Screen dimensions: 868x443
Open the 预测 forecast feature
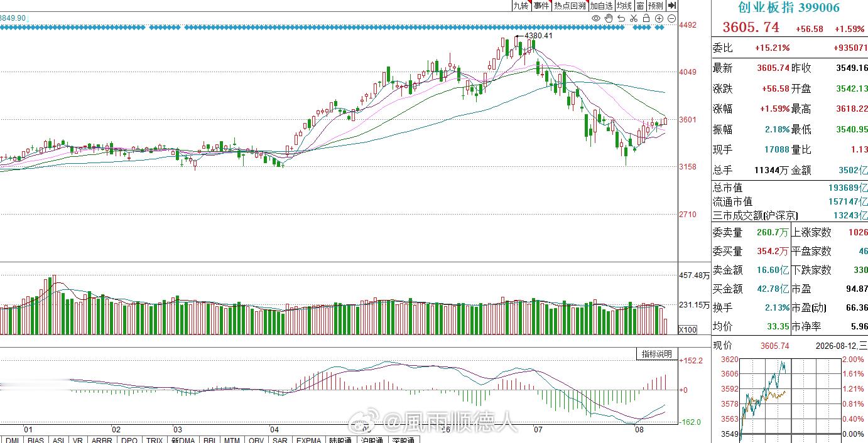(656, 6)
